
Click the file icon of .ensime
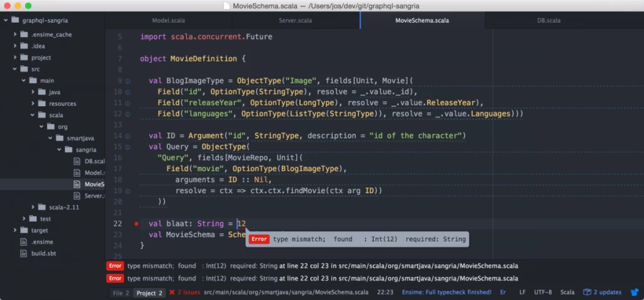click(x=24, y=242)
